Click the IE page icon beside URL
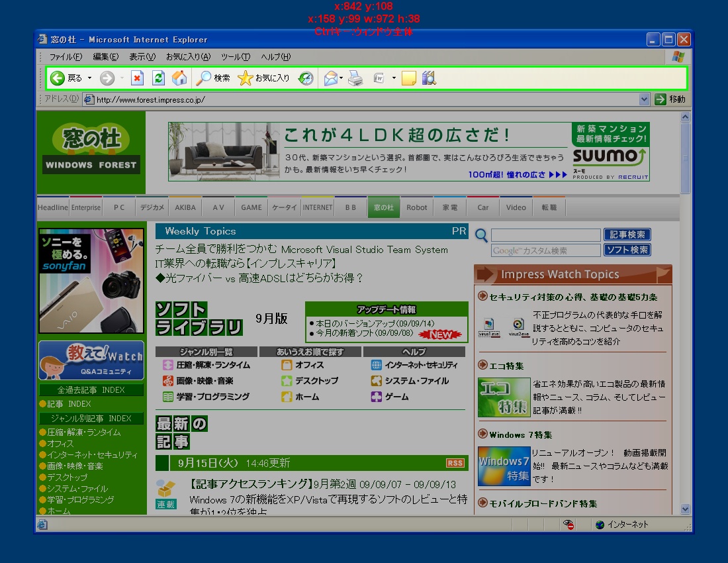Image resolution: width=728 pixels, height=563 pixels. [89, 99]
